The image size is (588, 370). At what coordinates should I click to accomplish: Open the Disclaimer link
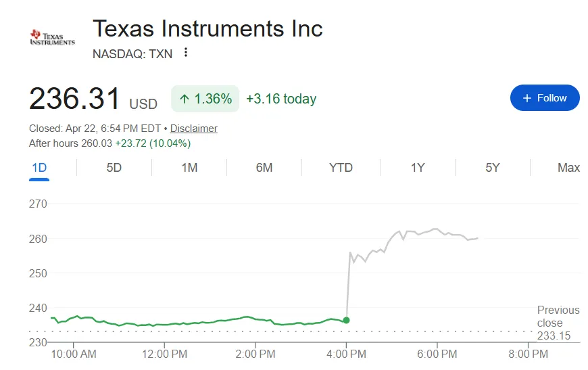tap(193, 129)
